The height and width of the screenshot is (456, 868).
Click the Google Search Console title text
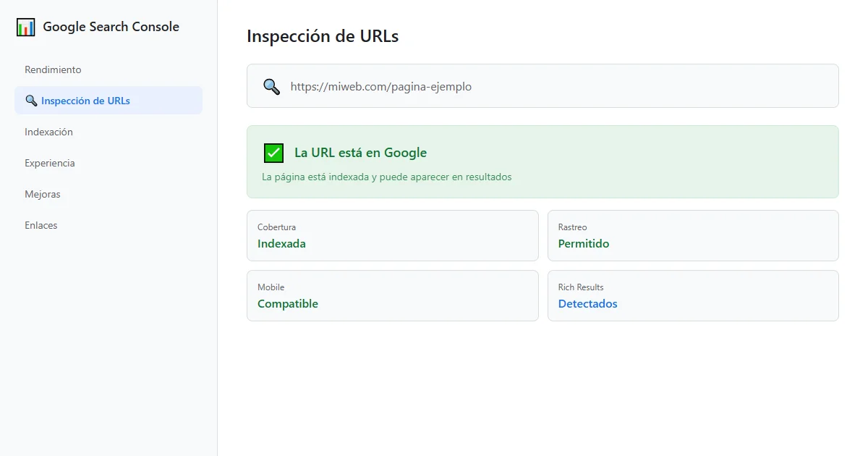(111, 27)
